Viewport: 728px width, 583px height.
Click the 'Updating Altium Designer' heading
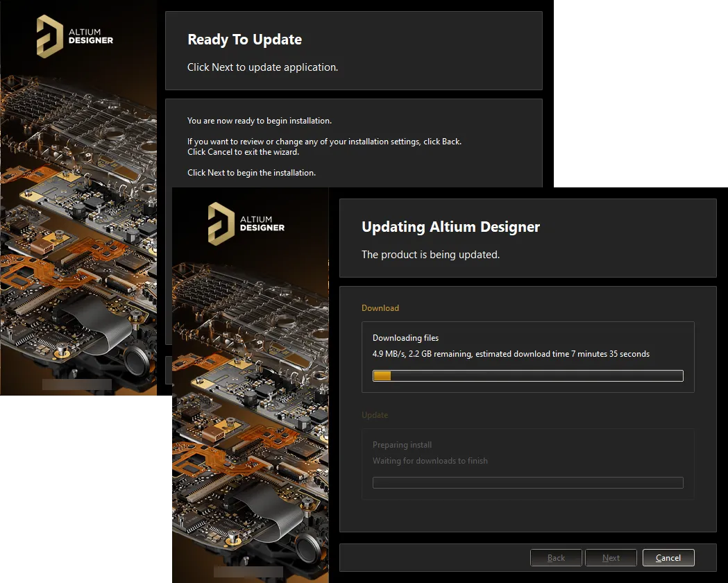(450, 226)
